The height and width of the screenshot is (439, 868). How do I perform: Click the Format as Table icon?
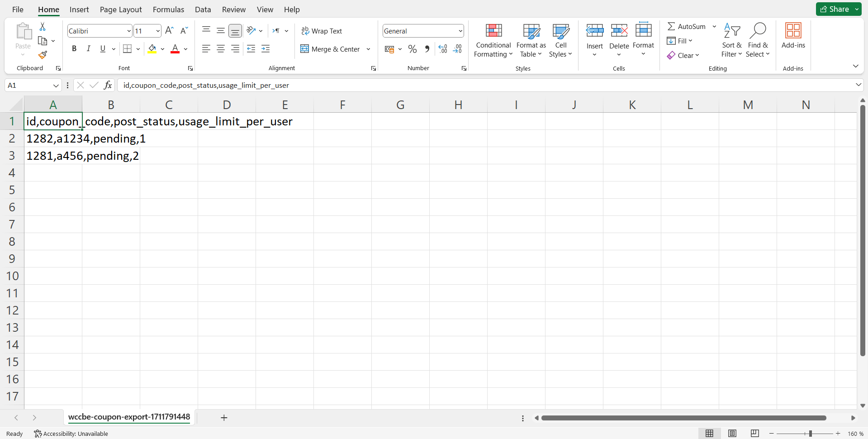[531, 31]
